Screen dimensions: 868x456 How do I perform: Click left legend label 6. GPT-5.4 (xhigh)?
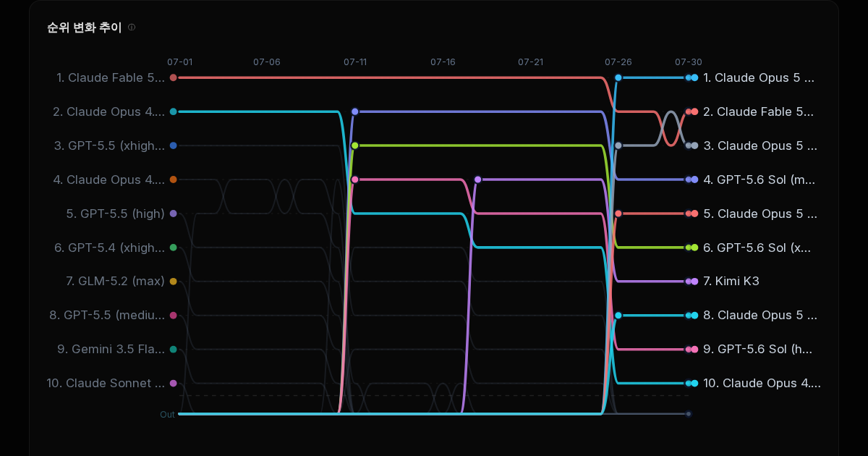click(109, 248)
